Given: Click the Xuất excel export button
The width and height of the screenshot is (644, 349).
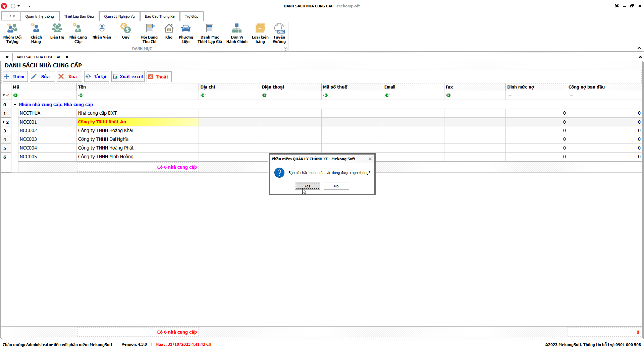Looking at the screenshot, I should pos(128,77).
